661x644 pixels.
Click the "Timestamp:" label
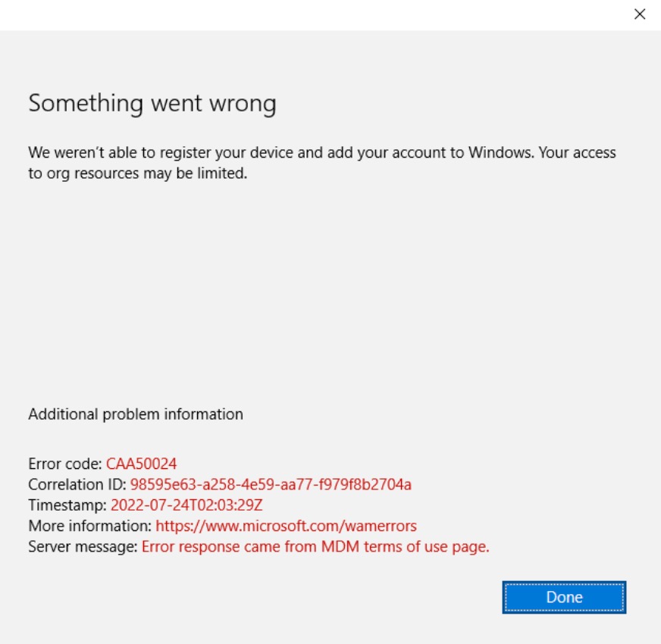(67, 505)
